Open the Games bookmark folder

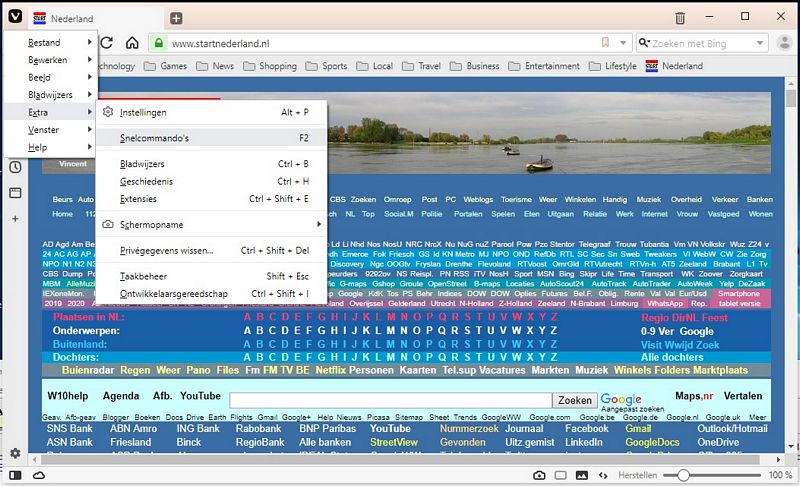tap(165, 66)
